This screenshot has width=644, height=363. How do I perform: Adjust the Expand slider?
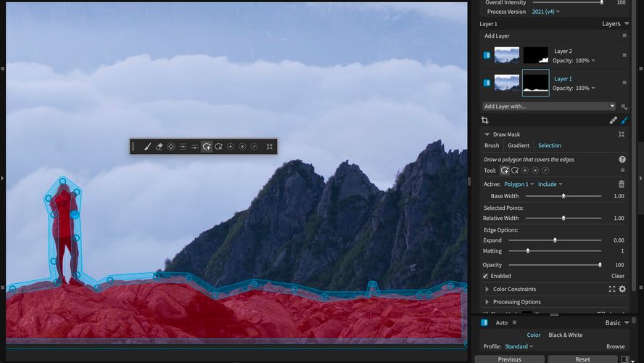[x=555, y=240]
